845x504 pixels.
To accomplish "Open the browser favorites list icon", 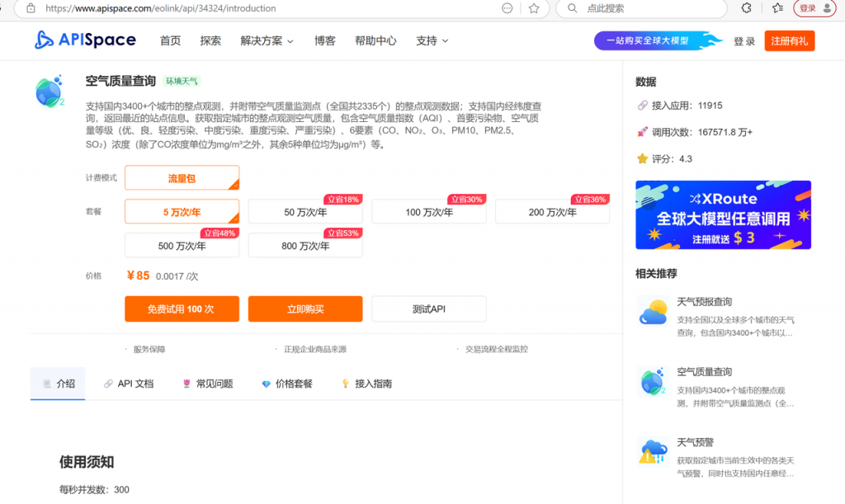I will (777, 8).
